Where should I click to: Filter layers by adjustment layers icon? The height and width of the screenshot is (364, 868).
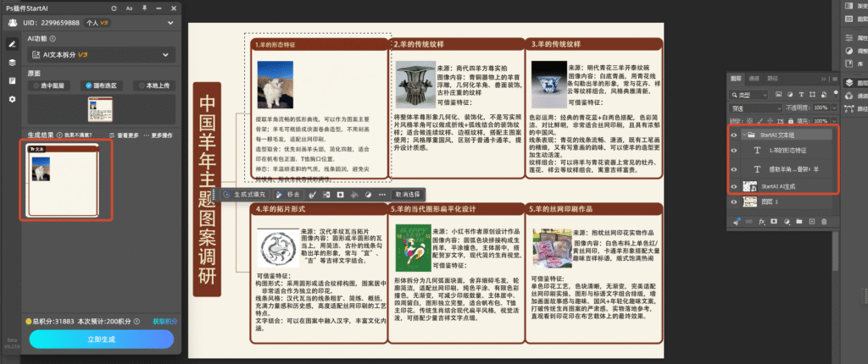pos(790,94)
